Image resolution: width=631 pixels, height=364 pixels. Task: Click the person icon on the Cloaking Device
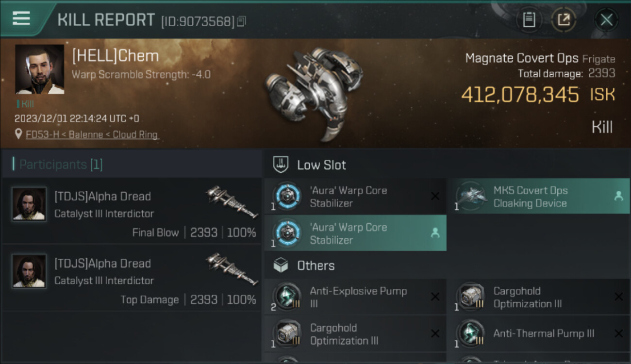(x=618, y=196)
